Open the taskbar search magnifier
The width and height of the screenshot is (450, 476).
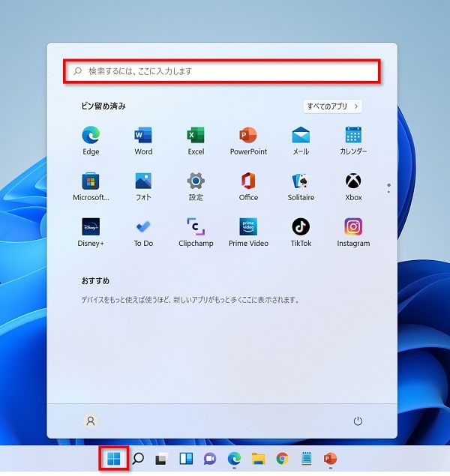pos(138,459)
